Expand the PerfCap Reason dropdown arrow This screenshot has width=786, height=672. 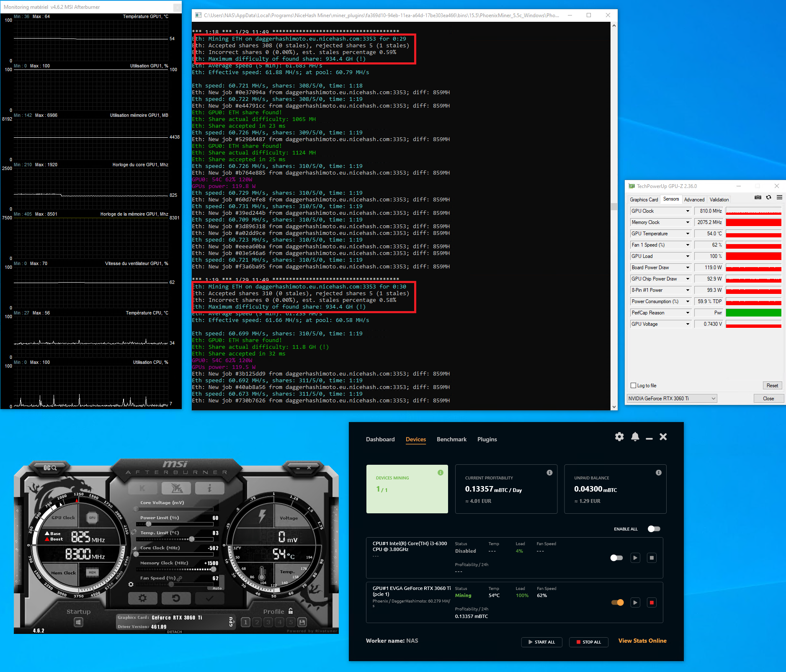[x=688, y=313]
